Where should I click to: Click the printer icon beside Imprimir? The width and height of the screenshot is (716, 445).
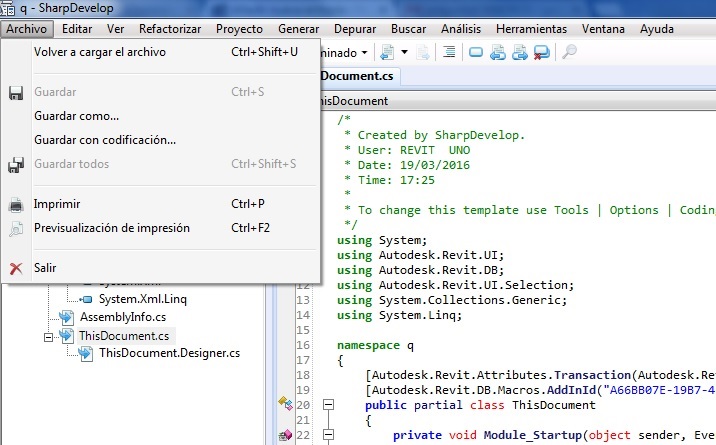[16, 204]
